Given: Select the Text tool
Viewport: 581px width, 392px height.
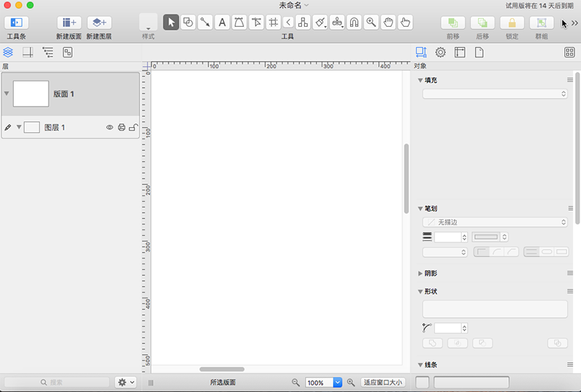Looking at the screenshot, I should (222, 23).
